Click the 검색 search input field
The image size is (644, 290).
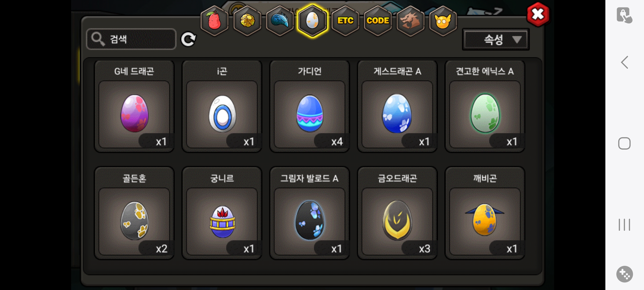click(131, 39)
